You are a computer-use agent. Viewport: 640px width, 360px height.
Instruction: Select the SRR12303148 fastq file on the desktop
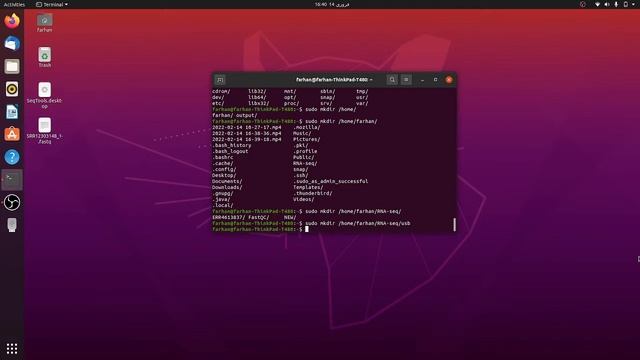point(44,131)
